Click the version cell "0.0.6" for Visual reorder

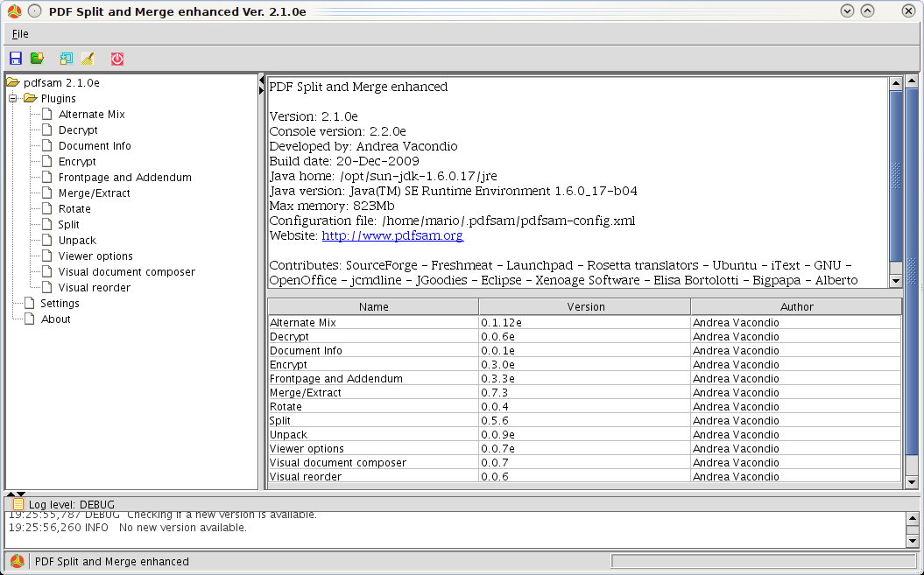pos(584,477)
